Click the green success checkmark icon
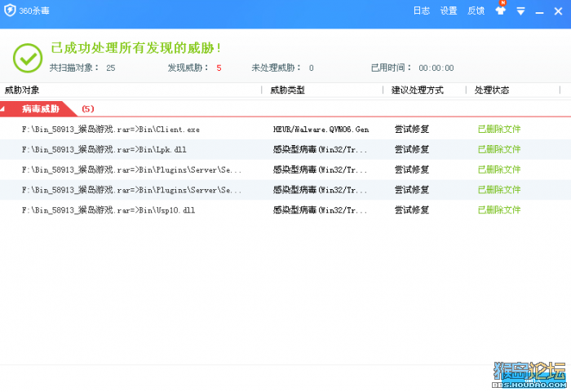This screenshot has width=571, height=392. pyautogui.click(x=28, y=58)
